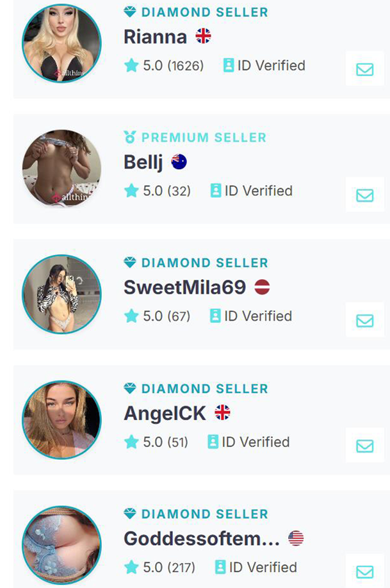Image resolution: width=390 pixels, height=588 pixels.
Task: Click the premium medal icon above Bellj
Action: [x=130, y=137]
